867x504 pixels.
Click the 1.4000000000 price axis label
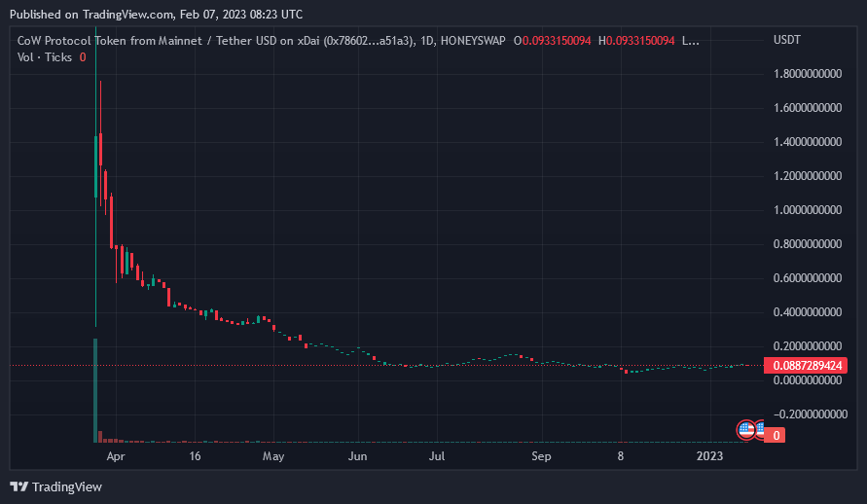coord(808,142)
